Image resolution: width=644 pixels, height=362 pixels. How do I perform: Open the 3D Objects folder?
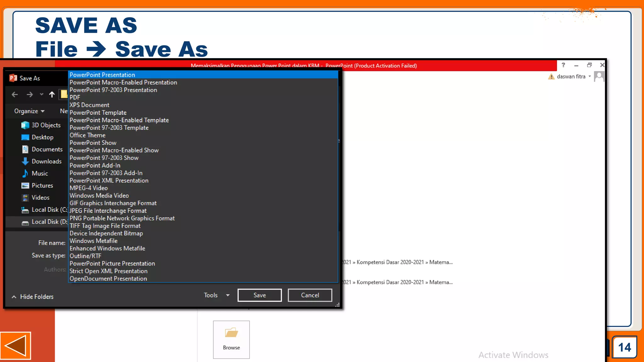pos(46,125)
